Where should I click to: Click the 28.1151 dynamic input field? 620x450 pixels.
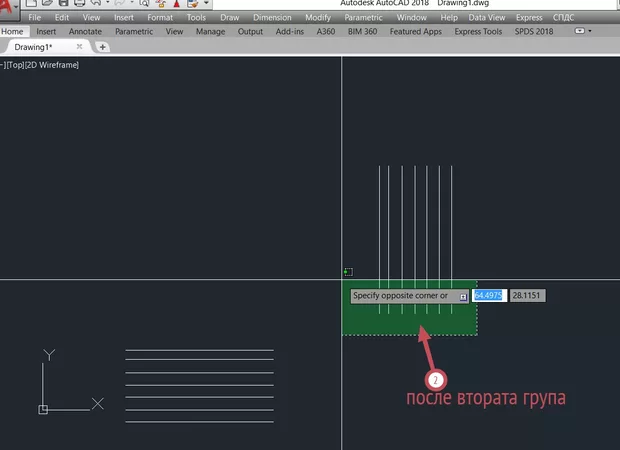click(527, 295)
